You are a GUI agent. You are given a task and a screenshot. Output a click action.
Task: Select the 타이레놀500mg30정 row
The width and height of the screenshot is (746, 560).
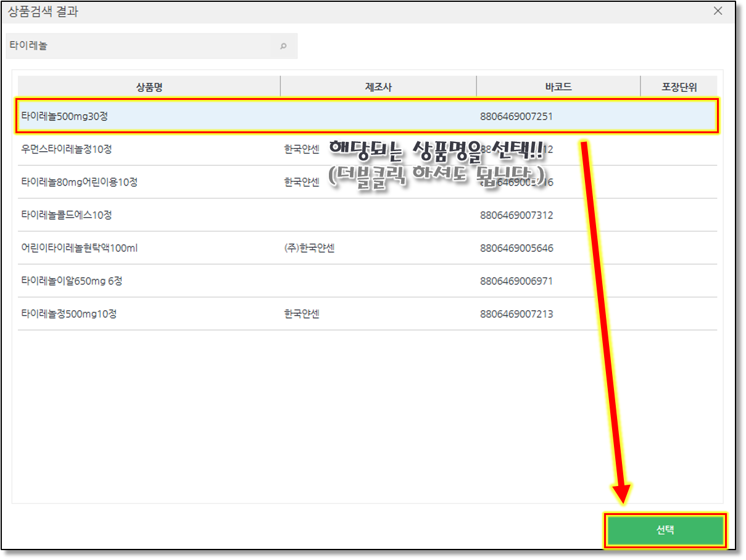pyautogui.click(x=65, y=116)
